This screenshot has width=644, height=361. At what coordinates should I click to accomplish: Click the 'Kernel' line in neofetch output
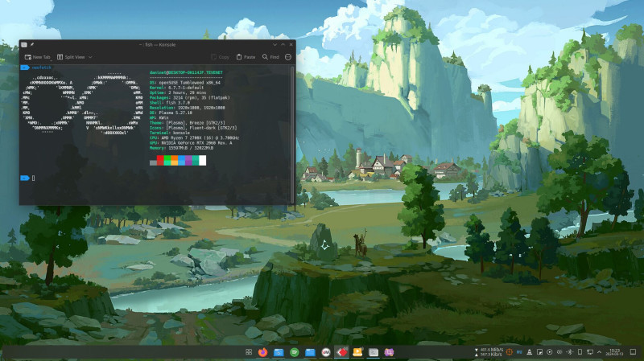click(176, 88)
